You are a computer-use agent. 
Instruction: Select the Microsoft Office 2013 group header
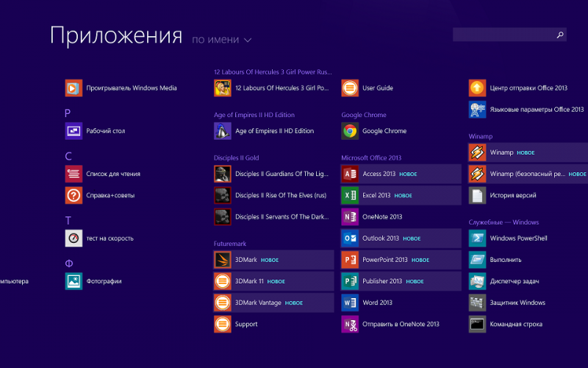pyautogui.click(x=371, y=158)
